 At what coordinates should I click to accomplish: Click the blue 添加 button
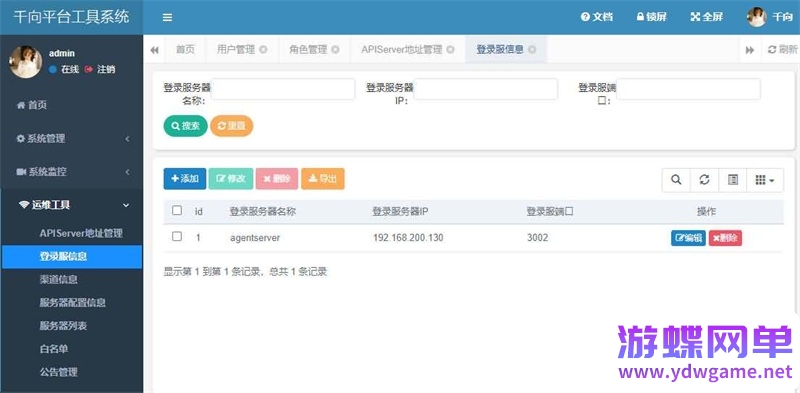tap(185, 179)
